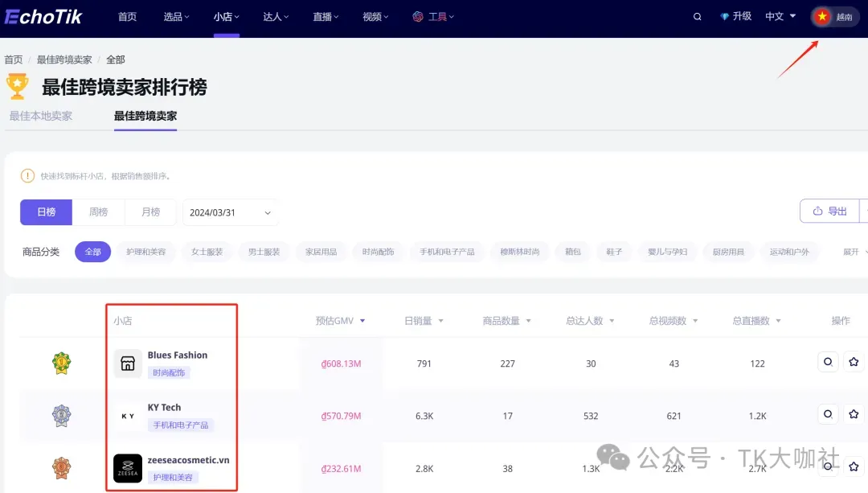The height and width of the screenshot is (493, 868).
Task: Click the trophy icon beside ranking title
Action: [x=17, y=86]
